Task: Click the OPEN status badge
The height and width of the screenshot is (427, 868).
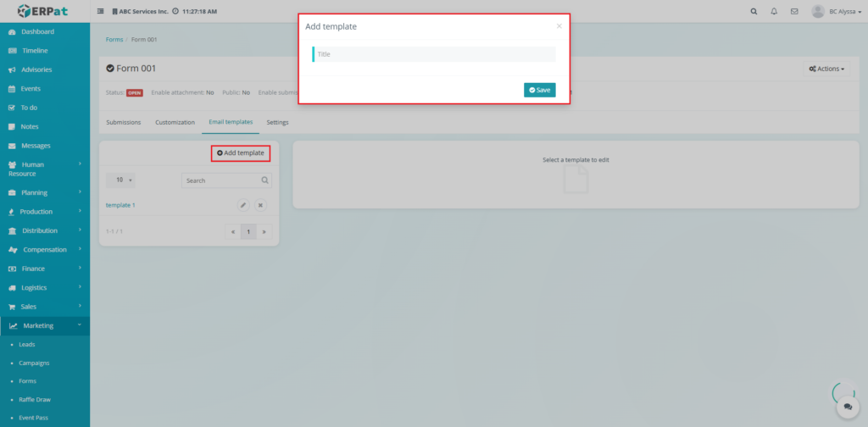Action: pyautogui.click(x=135, y=93)
